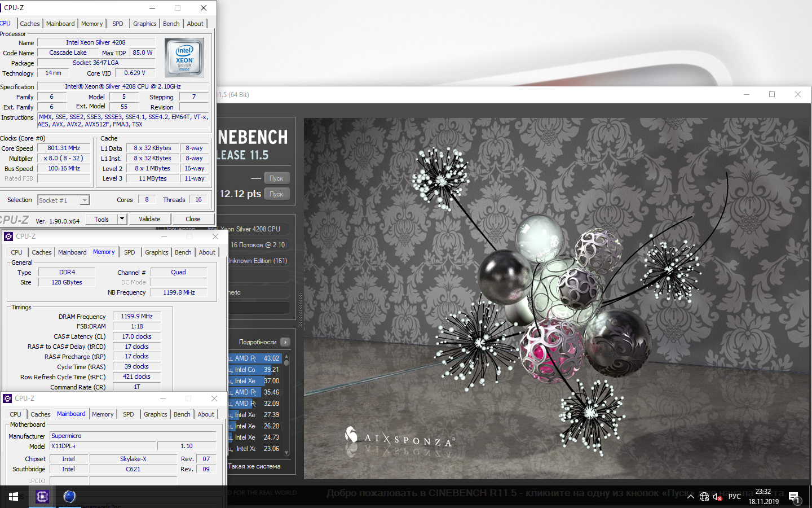812x508 pixels.
Task: Click the 1199.9 MHz DRAM frequency value
Action: (137, 316)
